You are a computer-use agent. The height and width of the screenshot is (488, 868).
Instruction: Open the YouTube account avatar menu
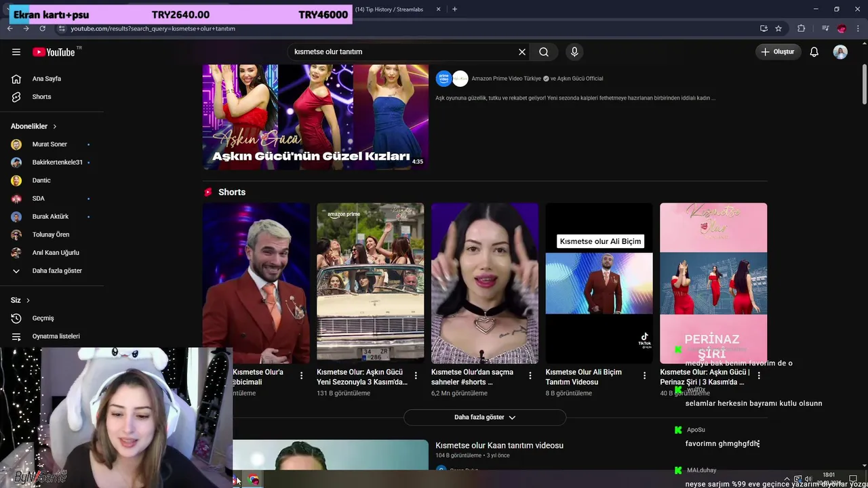pyautogui.click(x=840, y=52)
